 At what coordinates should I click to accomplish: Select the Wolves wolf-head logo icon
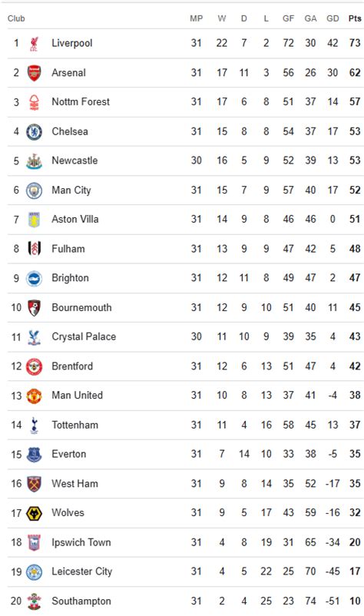click(34, 513)
